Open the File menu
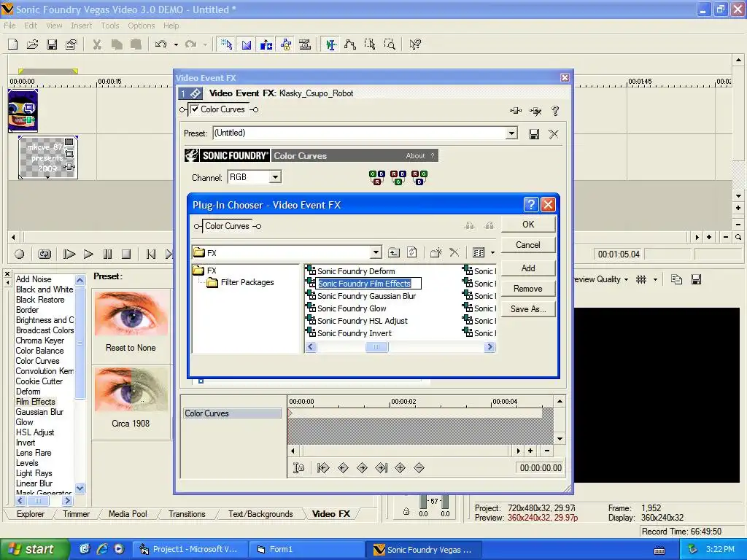The image size is (747, 560). [x=9, y=26]
